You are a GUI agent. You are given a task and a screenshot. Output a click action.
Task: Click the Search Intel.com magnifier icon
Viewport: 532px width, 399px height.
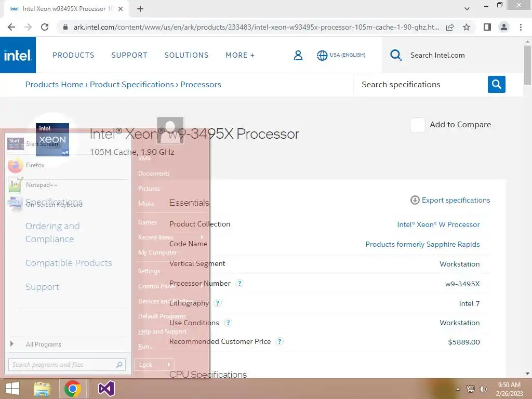coord(395,55)
